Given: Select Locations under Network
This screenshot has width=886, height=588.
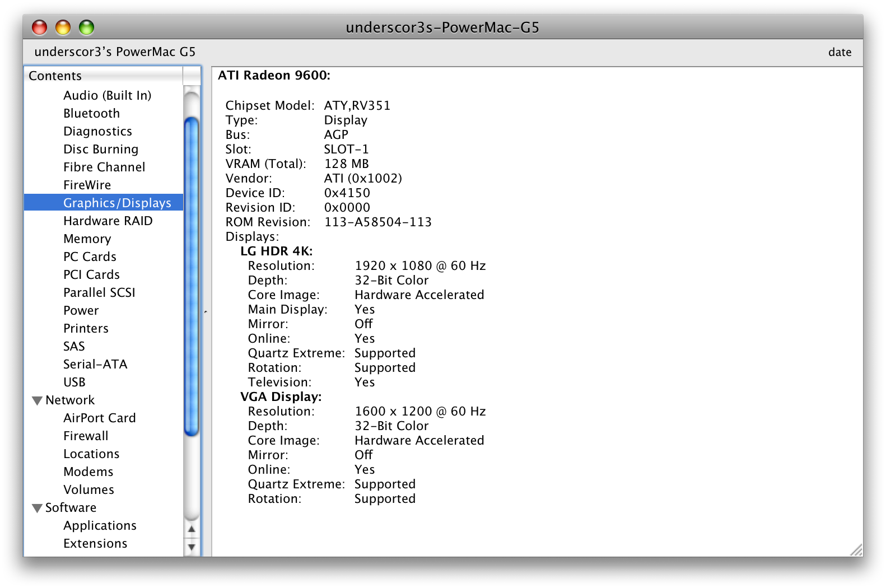Looking at the screenshot, I should click(91, 454).
